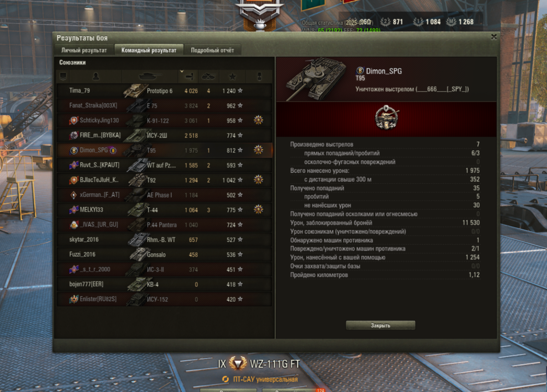547x392 pixels.
Task: Close the battle results window
Action: 494,37
